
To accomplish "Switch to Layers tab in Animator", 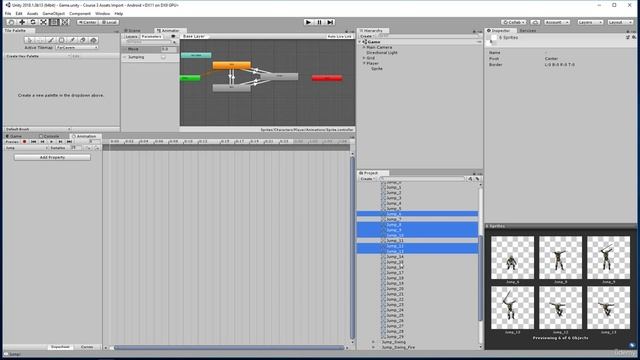I will (131, 36).
